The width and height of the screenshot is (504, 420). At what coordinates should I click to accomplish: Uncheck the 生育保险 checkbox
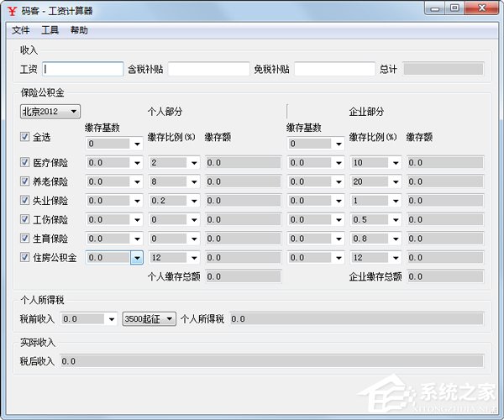point(24,238)
